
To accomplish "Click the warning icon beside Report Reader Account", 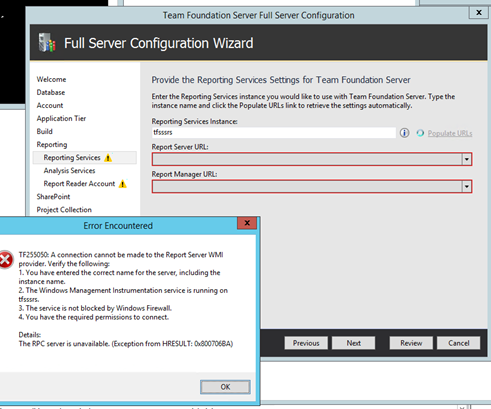I will pyautogui.click(x=123, y=184).
